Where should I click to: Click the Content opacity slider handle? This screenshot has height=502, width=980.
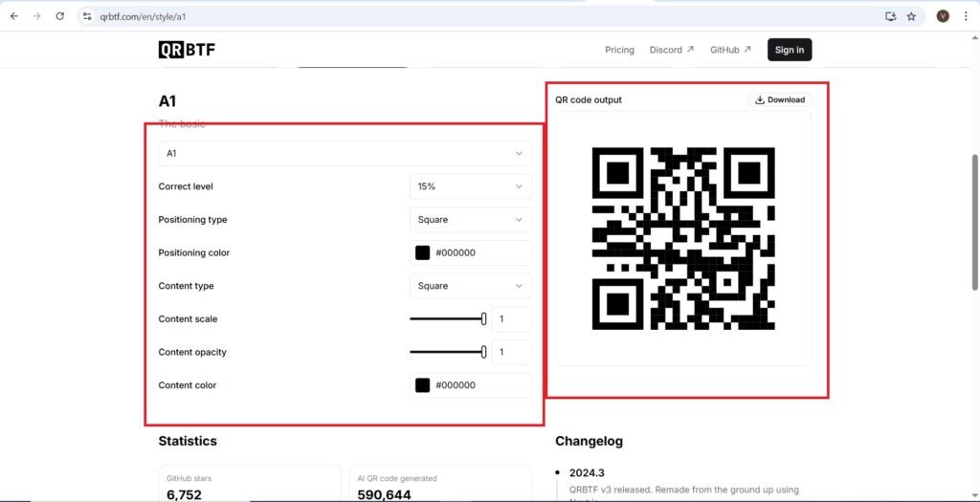(483, 352)
